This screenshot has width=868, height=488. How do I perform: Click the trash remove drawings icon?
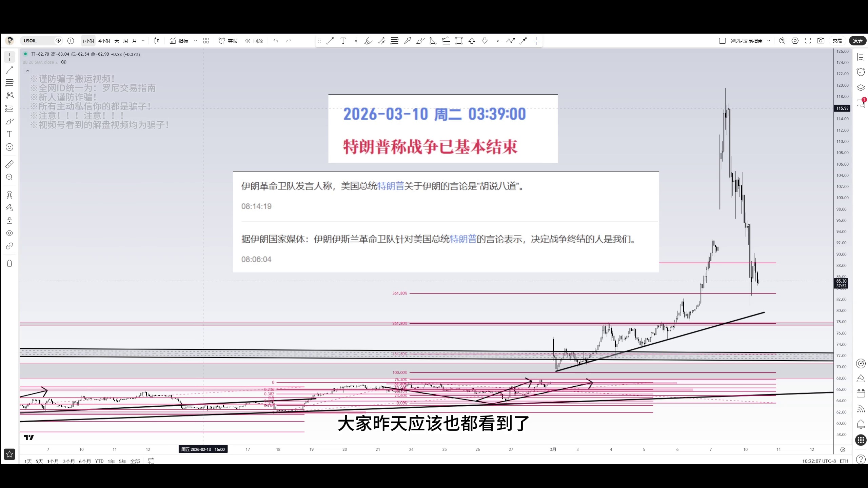pyautogui.click(x=9, y=263)
